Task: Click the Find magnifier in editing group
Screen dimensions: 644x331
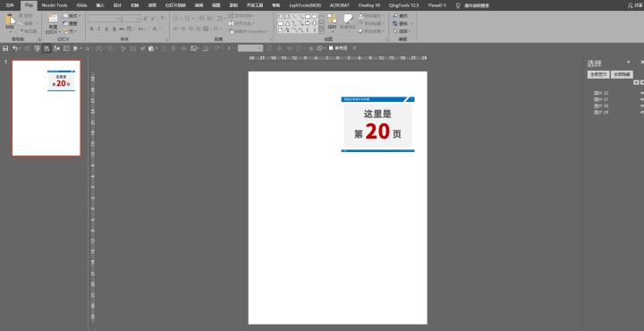Action: [395, 15]
